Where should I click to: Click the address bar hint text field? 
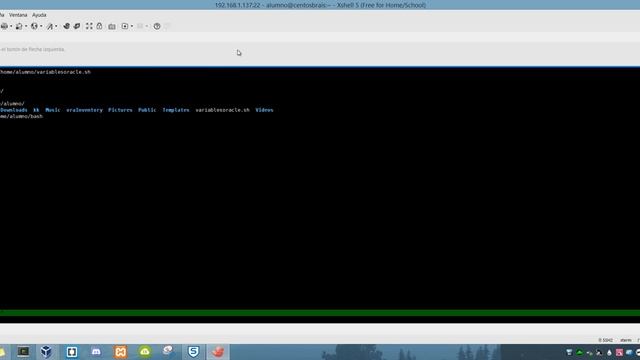click(33, 49)
